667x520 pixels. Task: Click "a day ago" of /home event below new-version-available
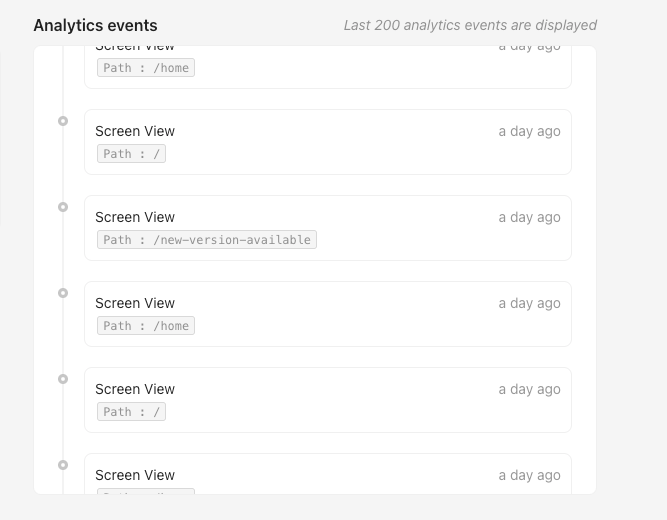529,303
